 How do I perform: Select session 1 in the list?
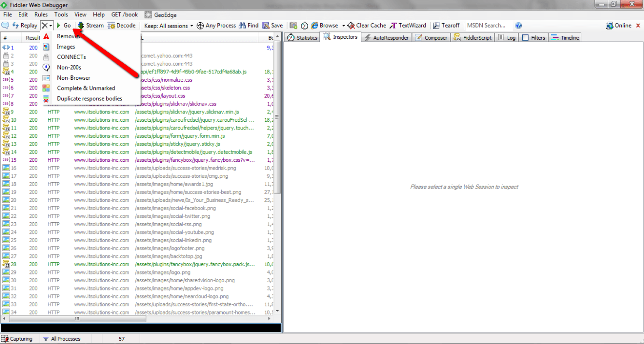[137, 48]
